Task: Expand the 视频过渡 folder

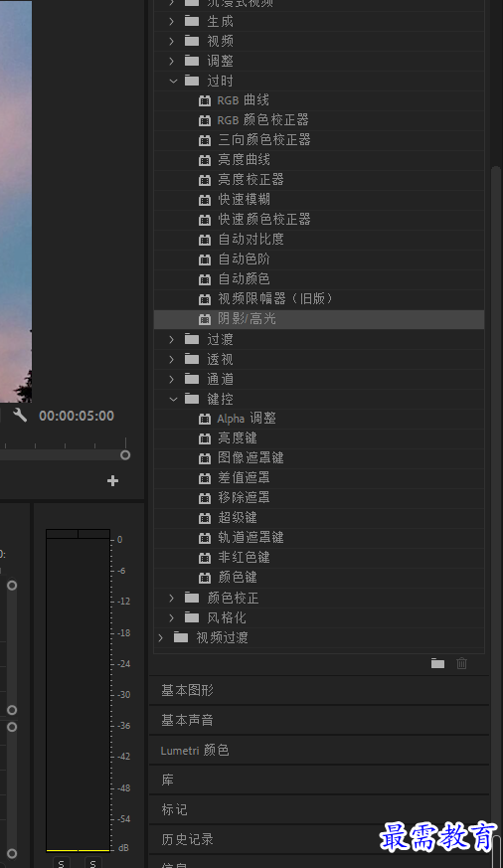Action: pyautogui.click(x=160, y=637)
